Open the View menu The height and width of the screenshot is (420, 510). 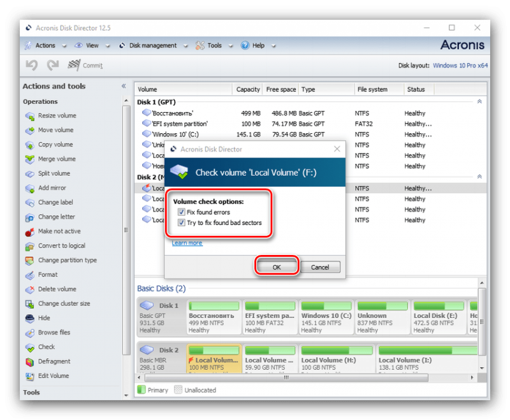[92, 45]
